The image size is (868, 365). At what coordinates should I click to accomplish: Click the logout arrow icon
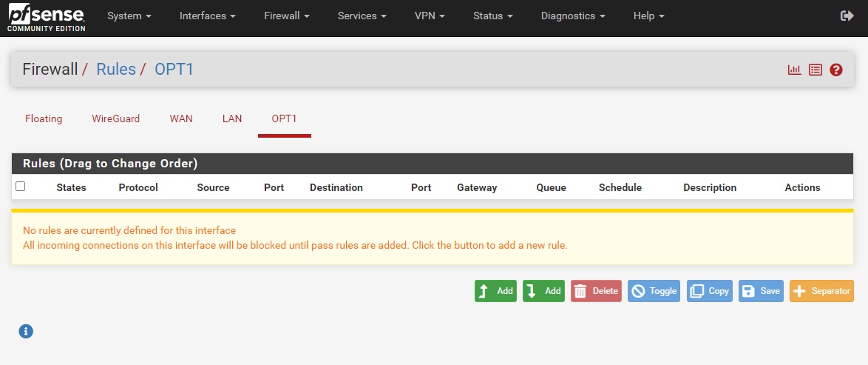coord(847,16)
